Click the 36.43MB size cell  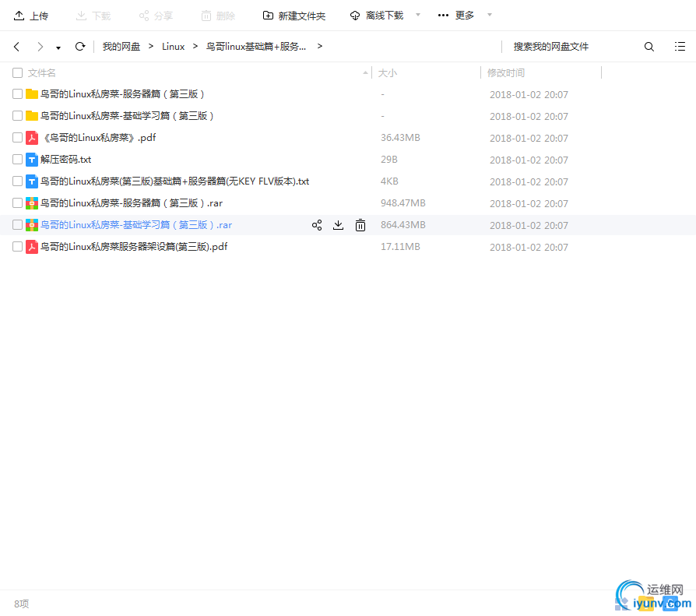pos(400,138)
